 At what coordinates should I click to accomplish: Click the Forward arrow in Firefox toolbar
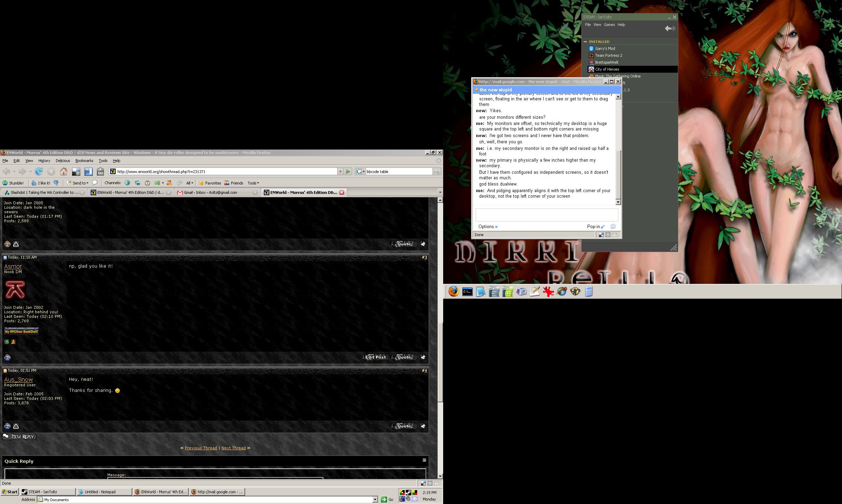coord(23,171)
